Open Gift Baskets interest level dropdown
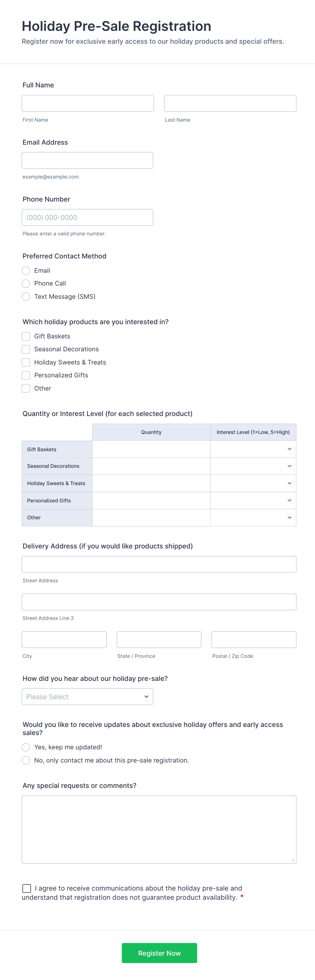315x980 pixels. tap(253, 449)
